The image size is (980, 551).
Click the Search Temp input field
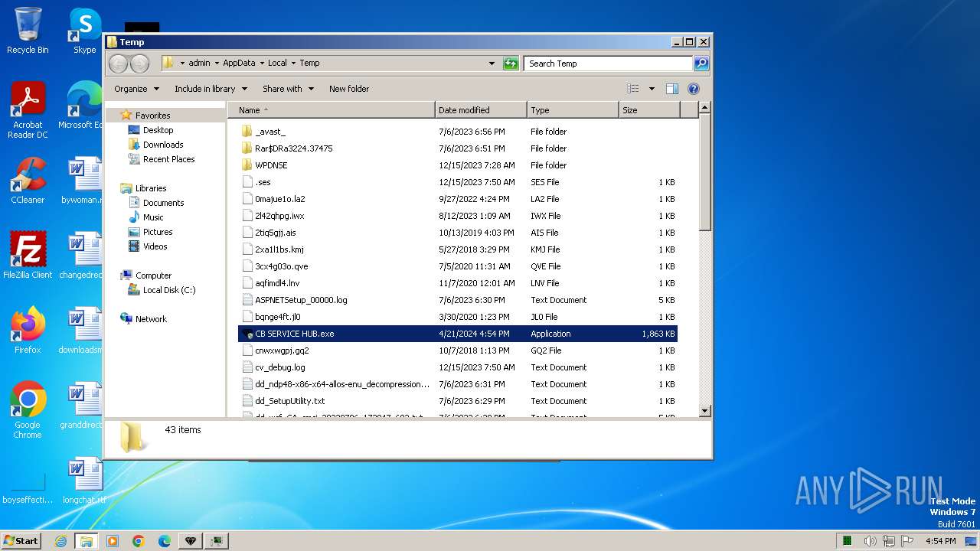(609, 64)
